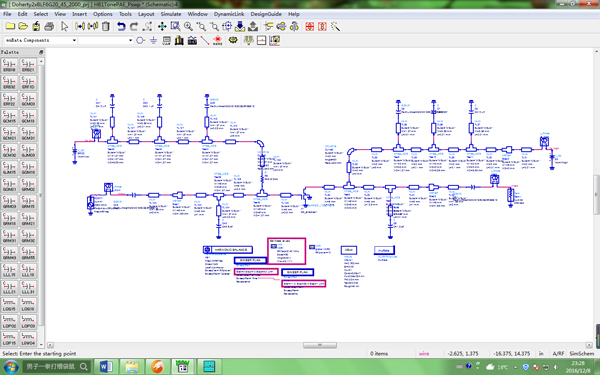Click the four-arrow move/view all icon
This screenshot has width=600, height=375.
click(x=162, y=26)
